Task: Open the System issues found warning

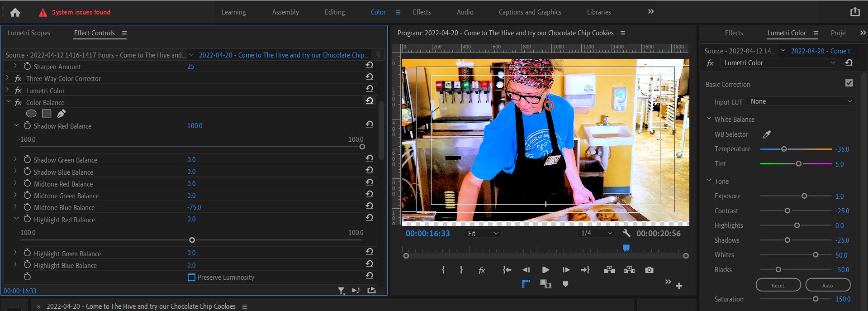Action: (x=75, y=12)
